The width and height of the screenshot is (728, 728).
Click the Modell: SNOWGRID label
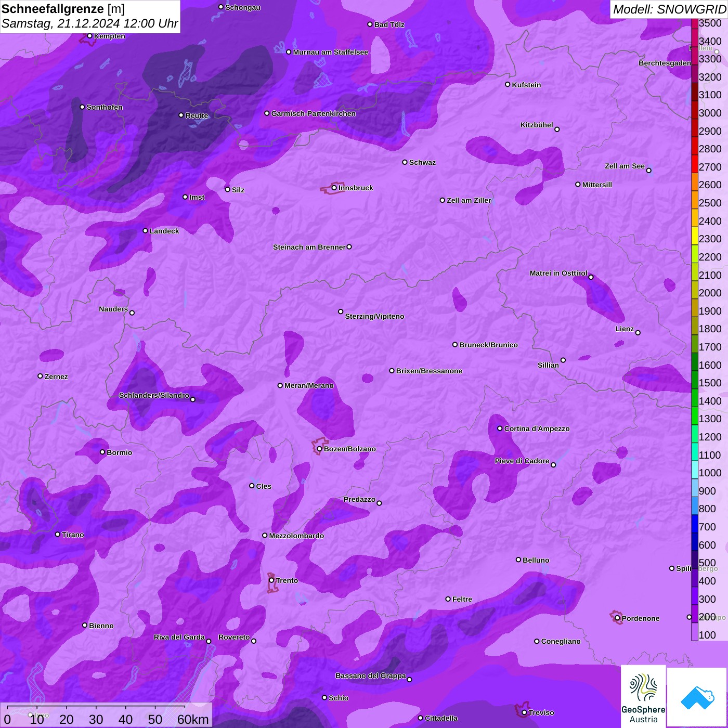point(669,9)
